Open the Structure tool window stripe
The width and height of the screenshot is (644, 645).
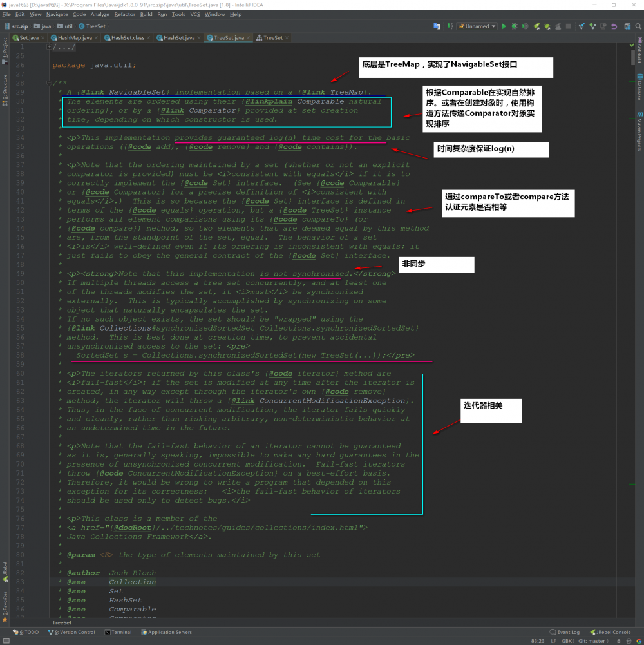tap(5, 90)
